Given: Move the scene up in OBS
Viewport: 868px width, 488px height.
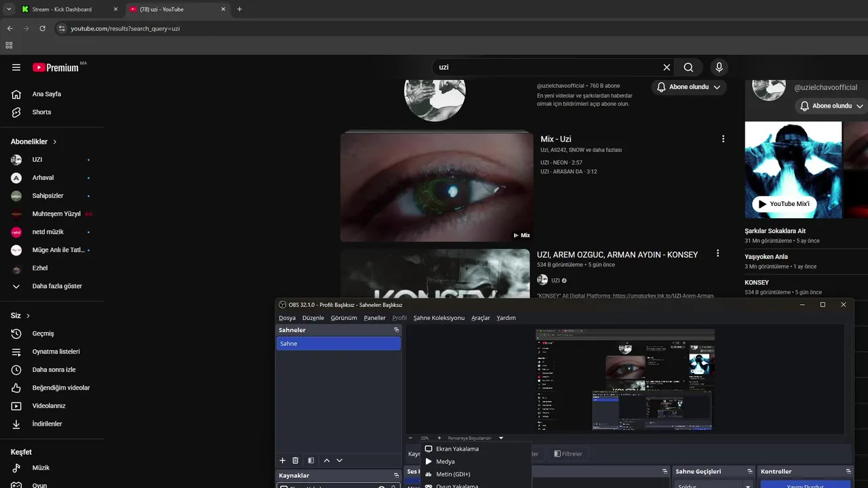Looking at the screenshot, I should pos(327,460).
